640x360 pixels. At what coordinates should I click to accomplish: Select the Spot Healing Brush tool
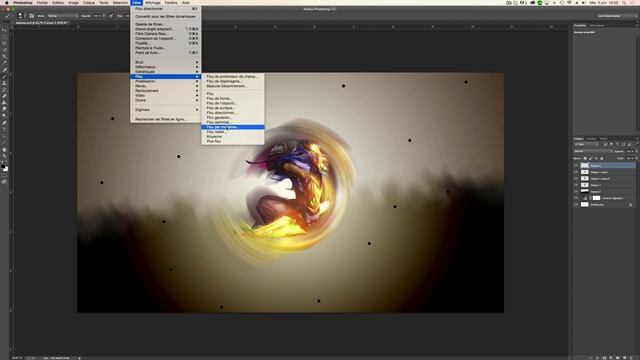click(4, 70)
